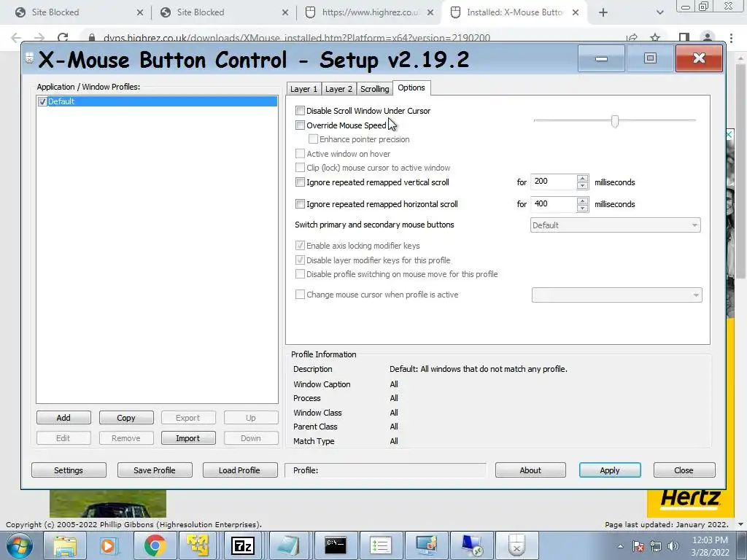747x560 pixels.
Task: Open the Settings button
Action: (69, 470)
